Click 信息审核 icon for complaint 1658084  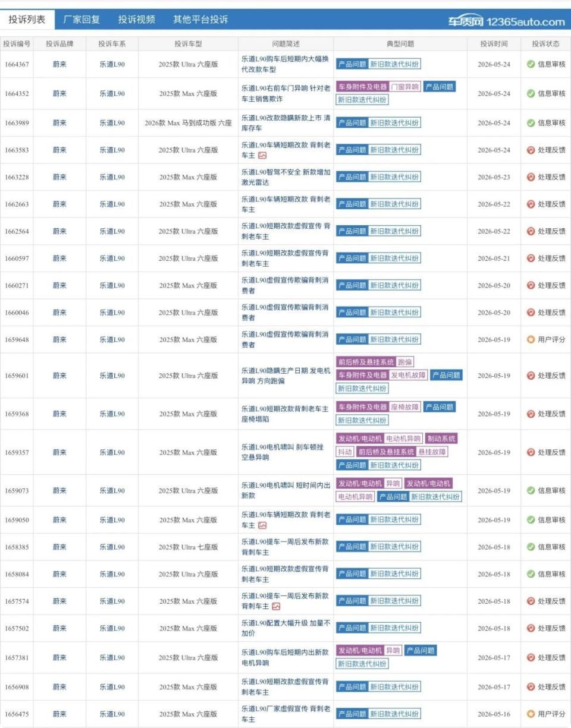click(x=531, y=574)
